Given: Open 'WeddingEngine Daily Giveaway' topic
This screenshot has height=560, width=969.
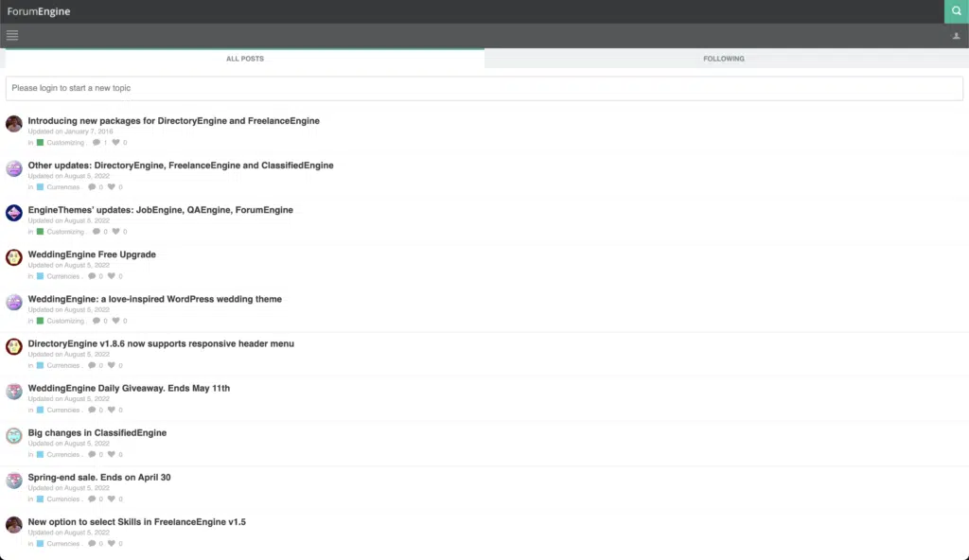Looking at the screenshot, I should pyautogui.click(x=129, y=388).
